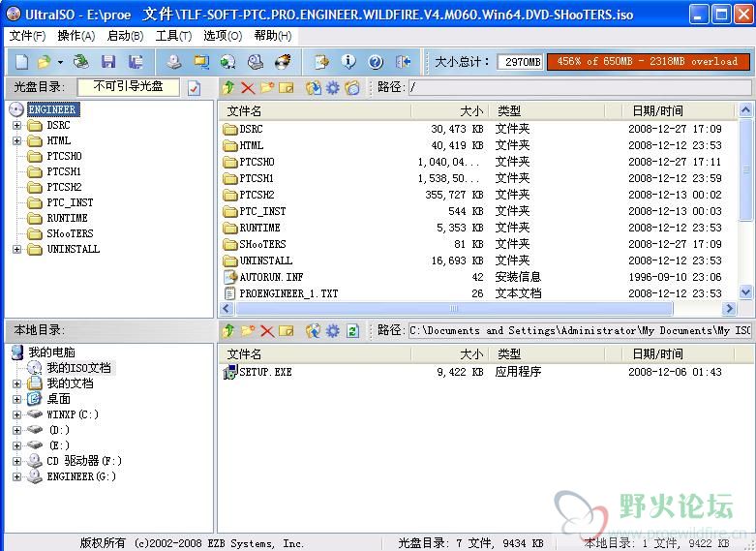
Task: Click Rename icon in local pane toolbar
Action: point(287,331)
